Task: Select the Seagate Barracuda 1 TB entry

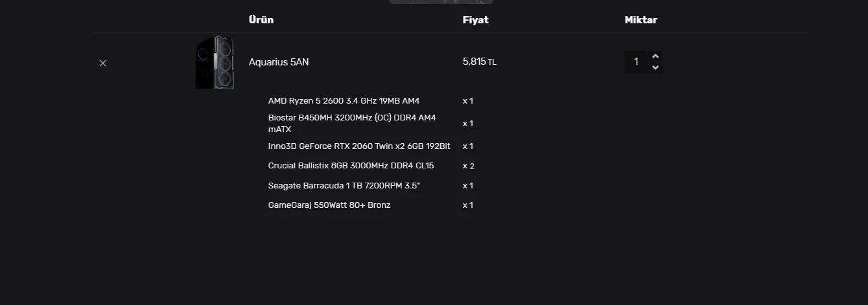Action: click(x=344, y=186)
